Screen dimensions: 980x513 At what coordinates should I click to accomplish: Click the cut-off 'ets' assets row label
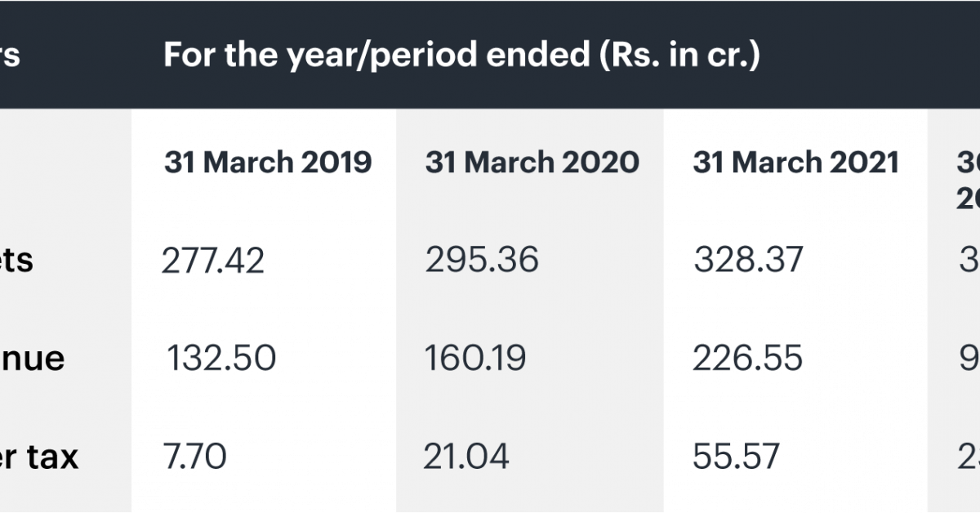[x=16, y=261]
